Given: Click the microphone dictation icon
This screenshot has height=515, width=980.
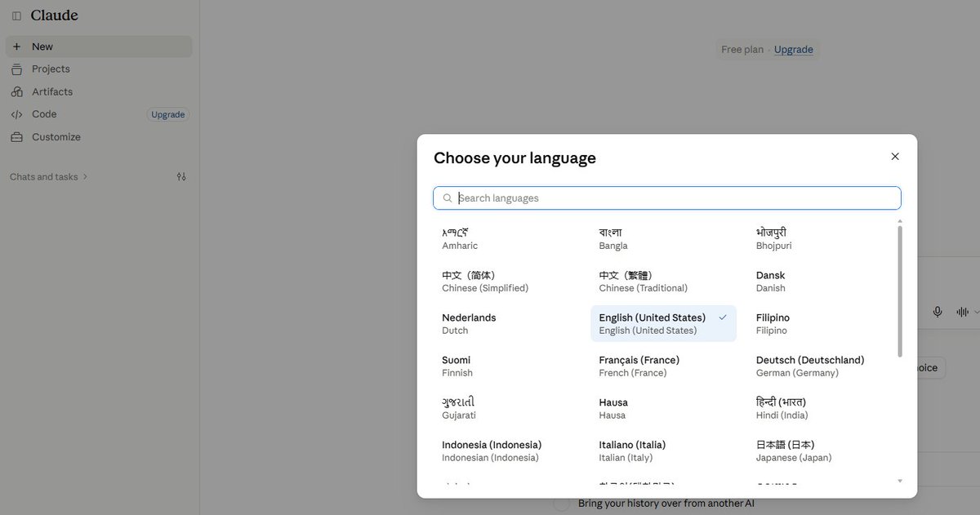Looking at the screenshot, I should (938, 312).
